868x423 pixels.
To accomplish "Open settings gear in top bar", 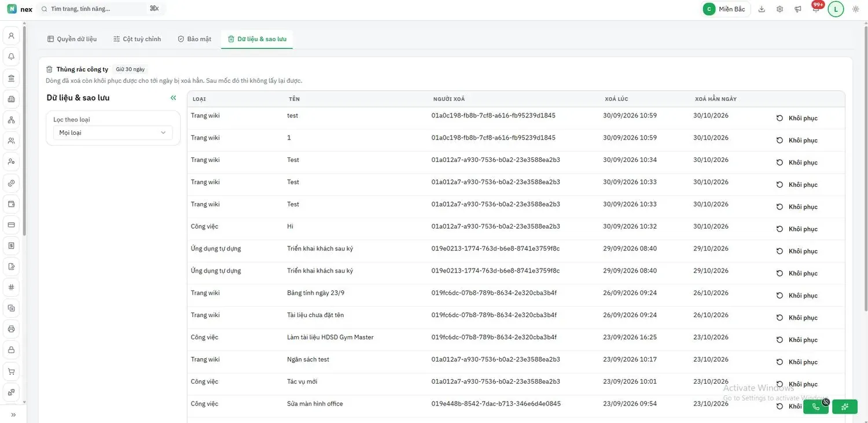I will (780, 9).
